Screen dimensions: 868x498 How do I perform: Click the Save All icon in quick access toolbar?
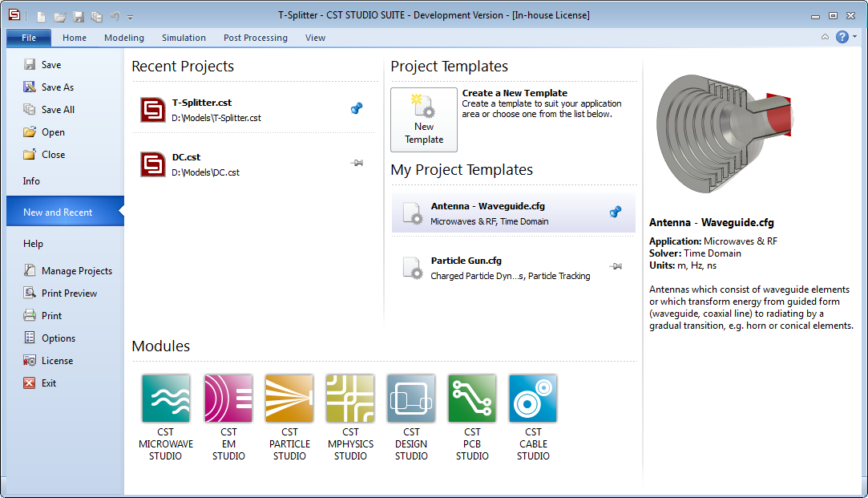tap(97, 17)
